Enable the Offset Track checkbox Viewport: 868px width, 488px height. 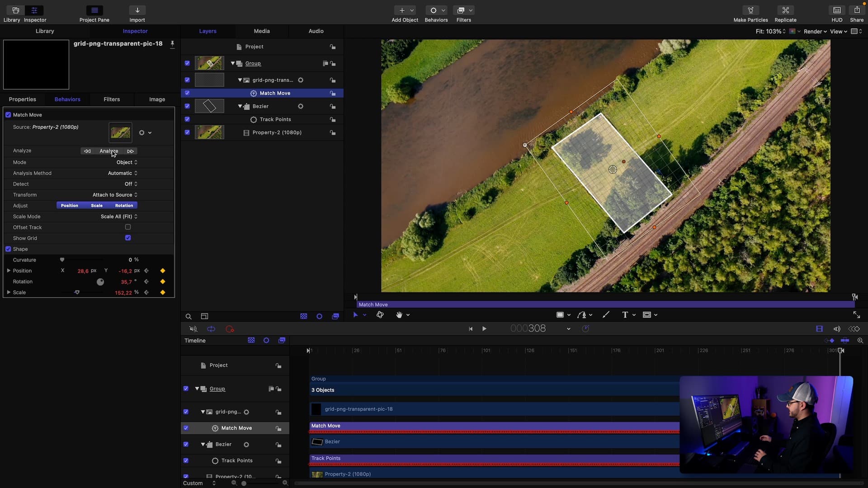[128, 227]
